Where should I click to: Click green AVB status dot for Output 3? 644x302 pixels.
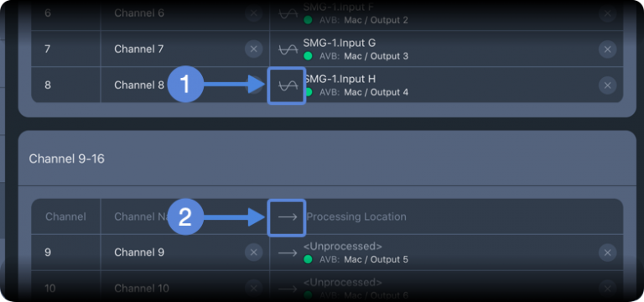tap(308, 56)
